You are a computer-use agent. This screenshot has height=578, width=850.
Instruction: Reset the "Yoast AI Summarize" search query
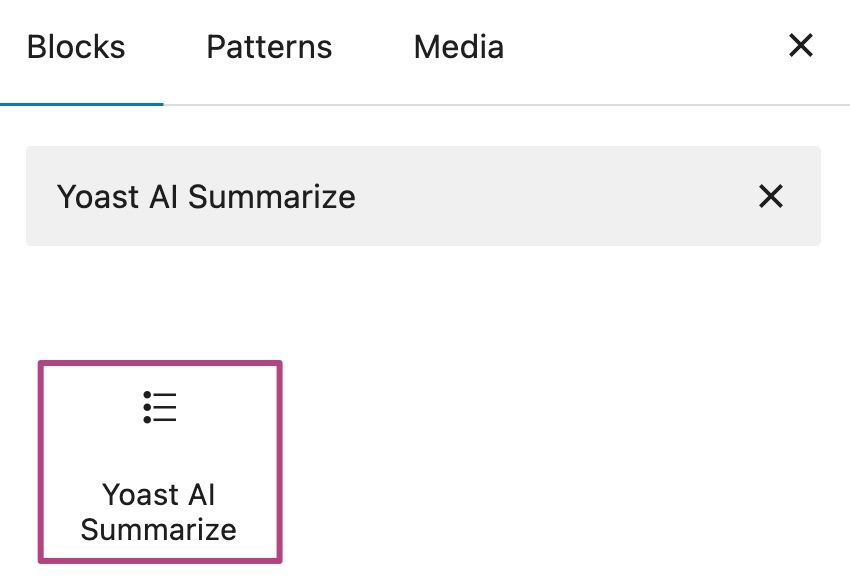[770, 196]
